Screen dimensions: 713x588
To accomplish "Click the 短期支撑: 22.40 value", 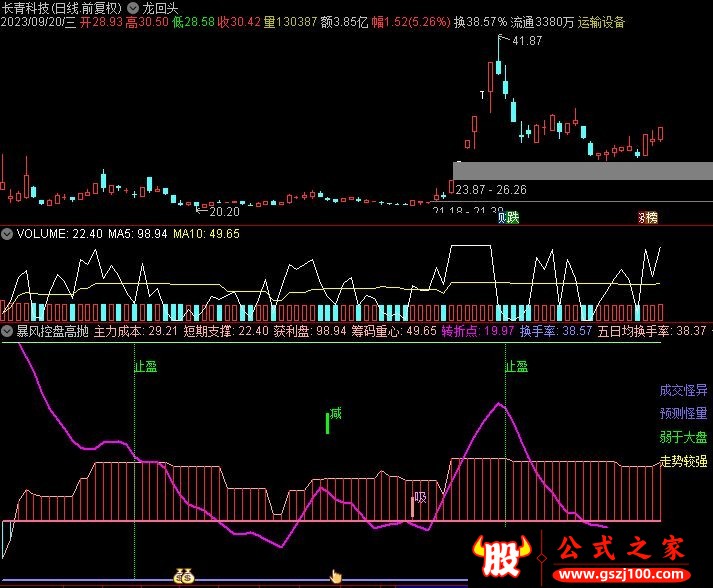I will point(225,331).
